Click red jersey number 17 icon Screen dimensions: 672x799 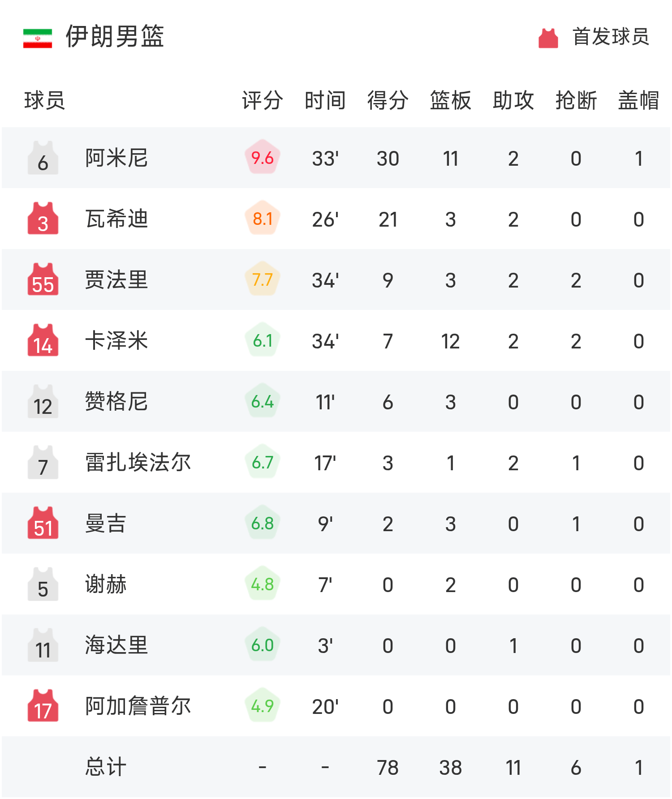pos(43,706)
